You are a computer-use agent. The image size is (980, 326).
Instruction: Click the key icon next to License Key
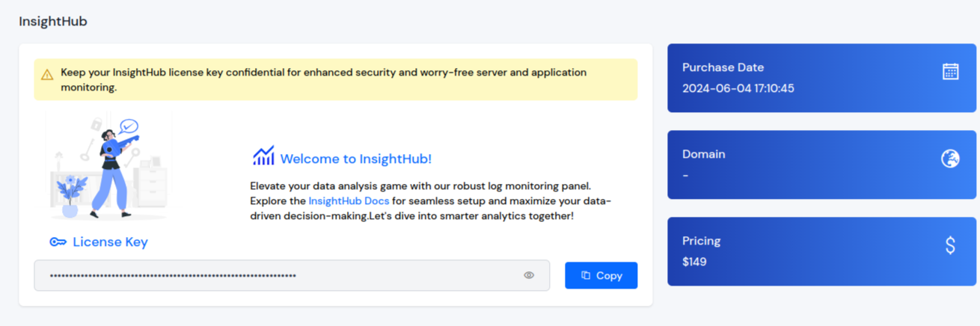(x=58, y=242)
